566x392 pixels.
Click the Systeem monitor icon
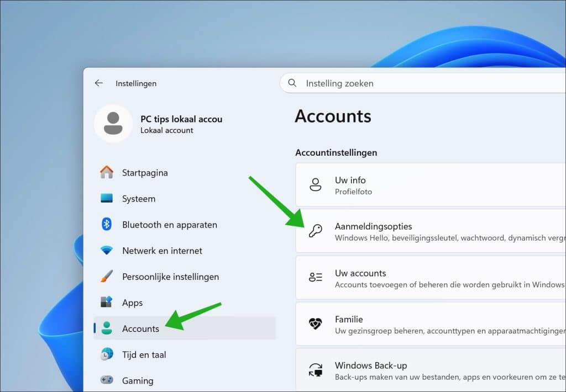coord(107,198)
